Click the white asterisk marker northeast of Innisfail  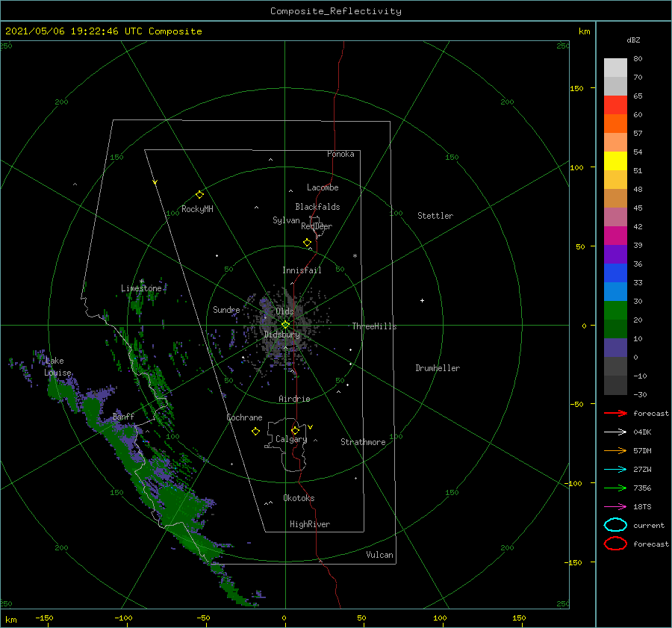[x=355, y=256]
